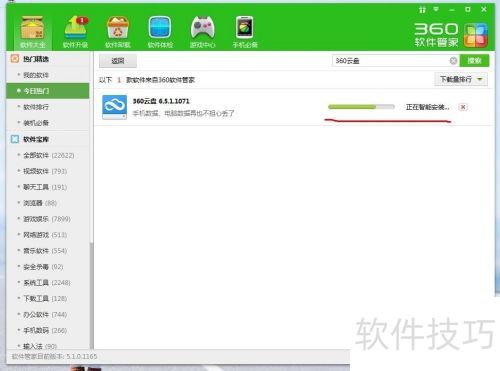Select 今日热门 in the sidebar

point(48,91)
